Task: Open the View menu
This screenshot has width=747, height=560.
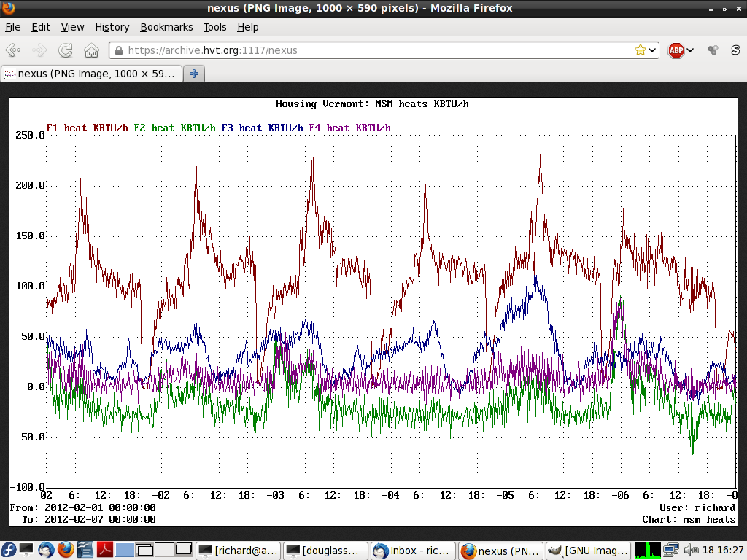Action: 72,27
